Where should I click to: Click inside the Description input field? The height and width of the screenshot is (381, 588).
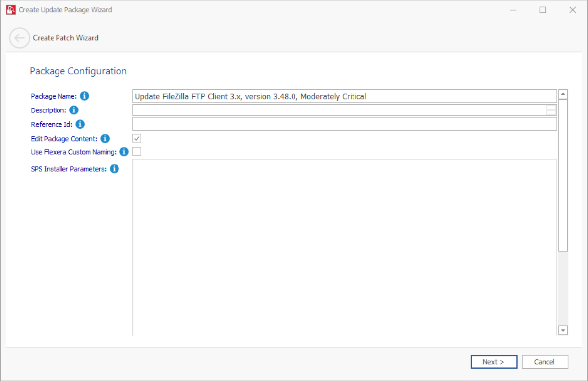pos(339,110)
